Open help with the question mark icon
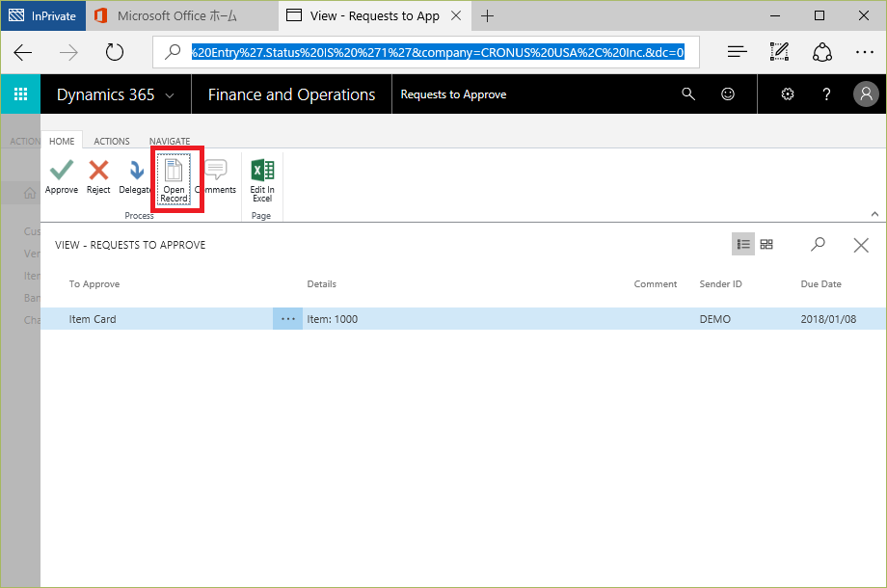887x588 pixels. (x=826, y=94)
